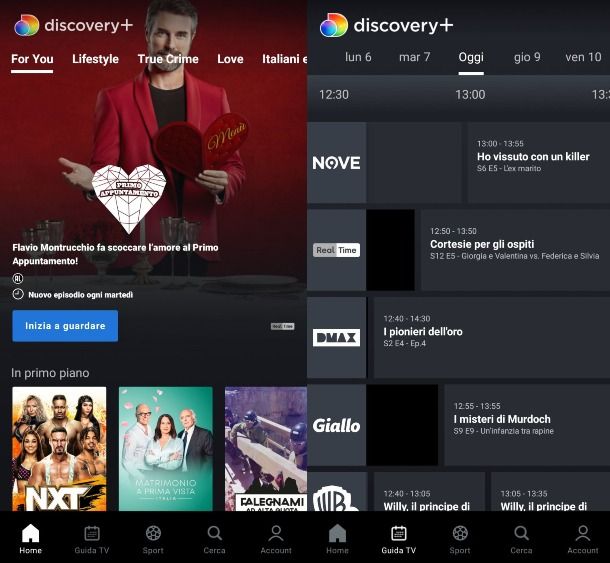Open Sport icon in left screen's bottom bar
Screen dimensions: 610x563
(x=153, y=533)
